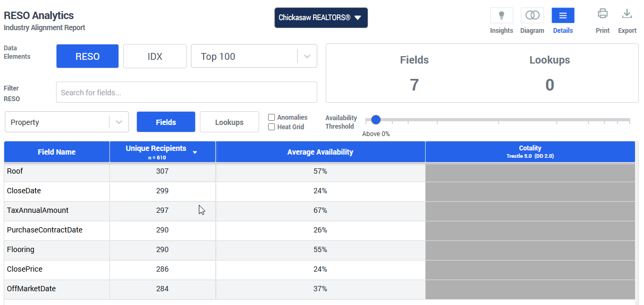Click the Lookups count summary of 0
This screenshot has height=305, width=644.
pyautogui.click(x=550, y=85)
